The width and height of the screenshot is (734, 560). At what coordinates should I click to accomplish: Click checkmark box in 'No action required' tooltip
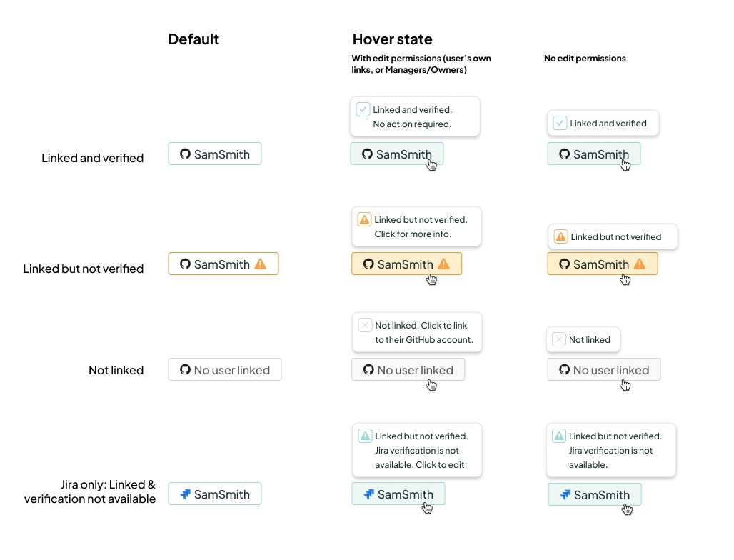coord(363,109)
